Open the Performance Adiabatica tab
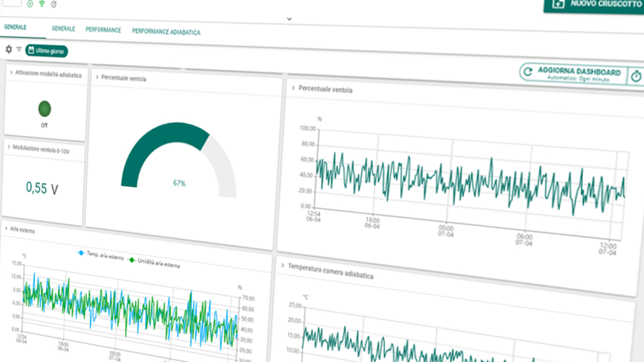Viewport: 644px width, 362px height. click(x=166, y=32)
